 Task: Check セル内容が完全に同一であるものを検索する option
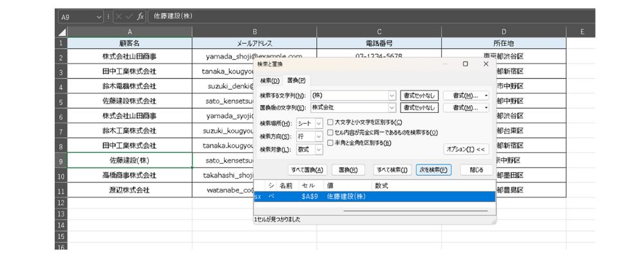click(330, 132)
